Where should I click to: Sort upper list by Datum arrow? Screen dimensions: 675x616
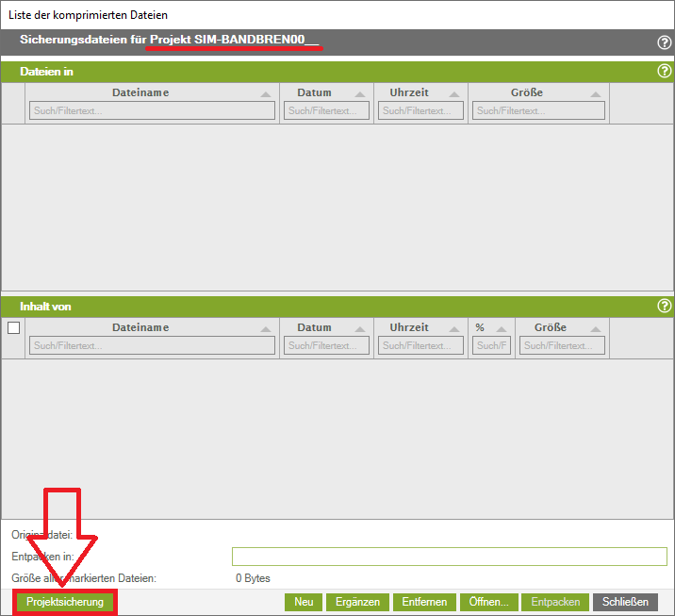360,94
